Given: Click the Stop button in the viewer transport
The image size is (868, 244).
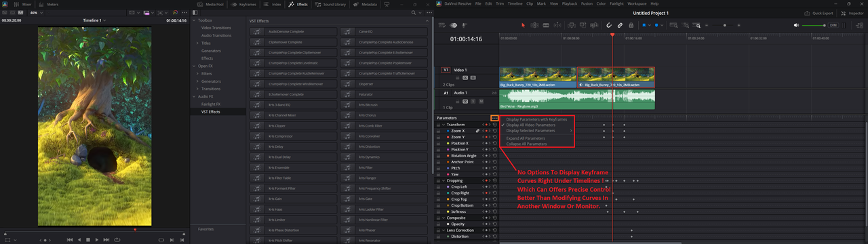Looking at the screenshot, I should [88, 240].
